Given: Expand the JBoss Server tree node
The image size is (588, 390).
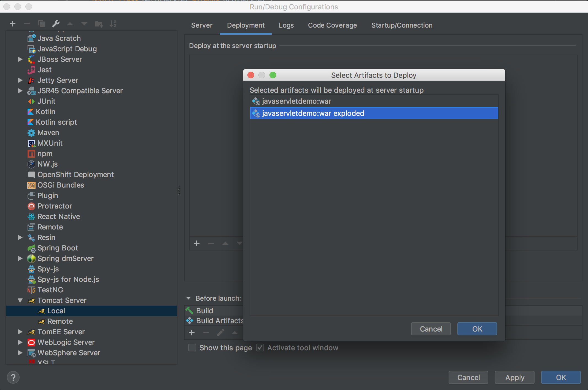Looking at the screenshot, I should tap(20, 59).
